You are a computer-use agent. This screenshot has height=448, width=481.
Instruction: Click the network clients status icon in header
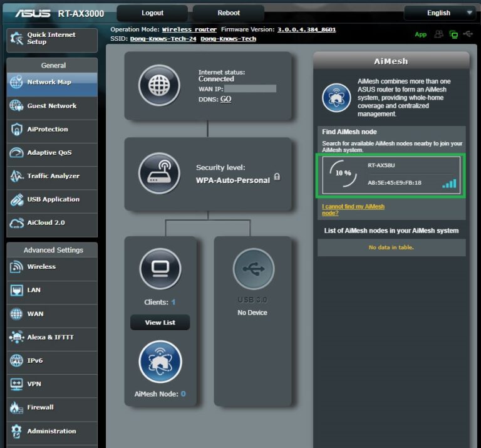click(x=453, y=34)
